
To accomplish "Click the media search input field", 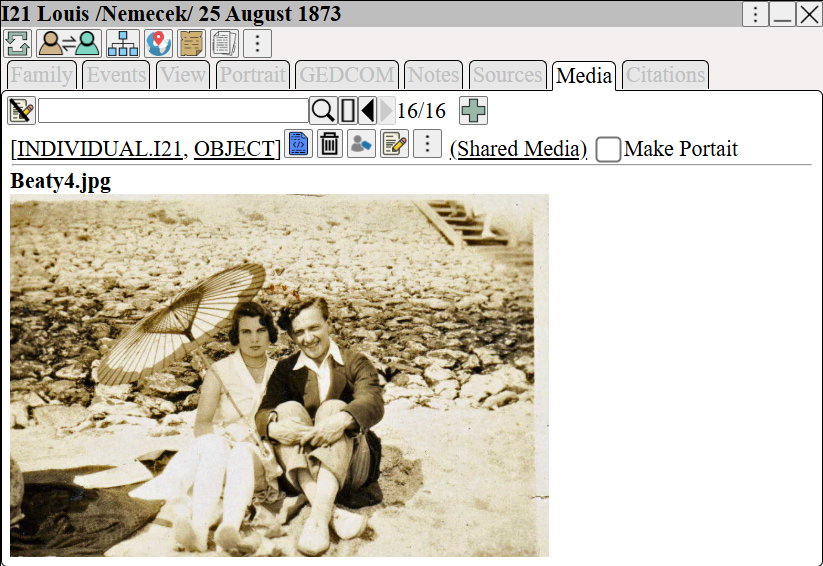I will tap(173, 111).
